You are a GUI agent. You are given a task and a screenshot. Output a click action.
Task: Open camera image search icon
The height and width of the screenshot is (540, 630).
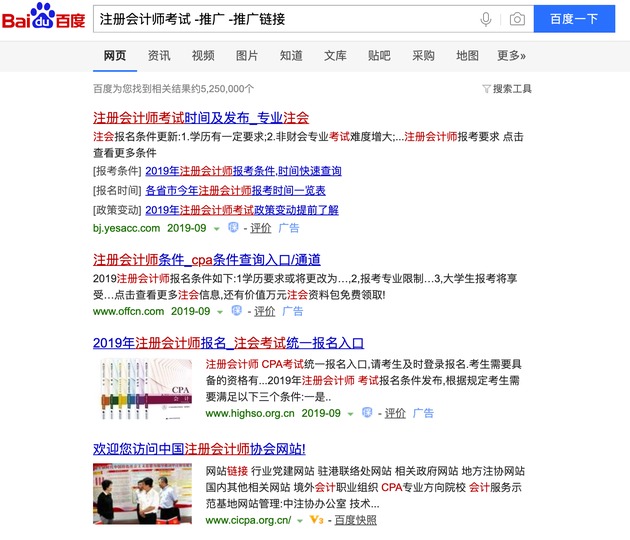point(517,19)
